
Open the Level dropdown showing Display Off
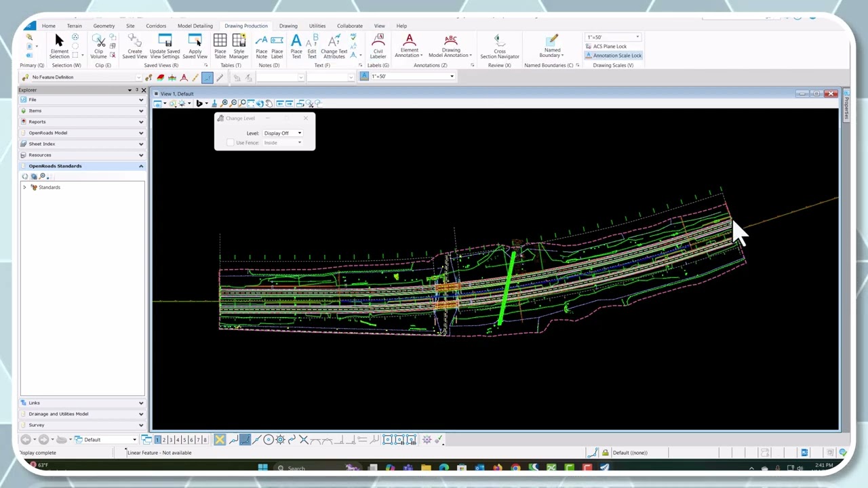tap(282, 133)
